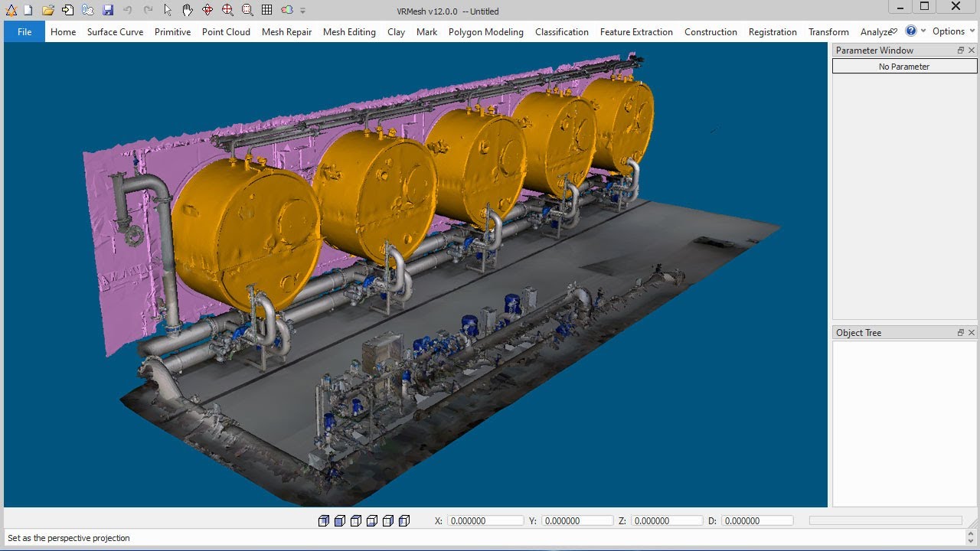Open the File menu
The height and width of the screenshot is (551, 980).
click(24, 31)
